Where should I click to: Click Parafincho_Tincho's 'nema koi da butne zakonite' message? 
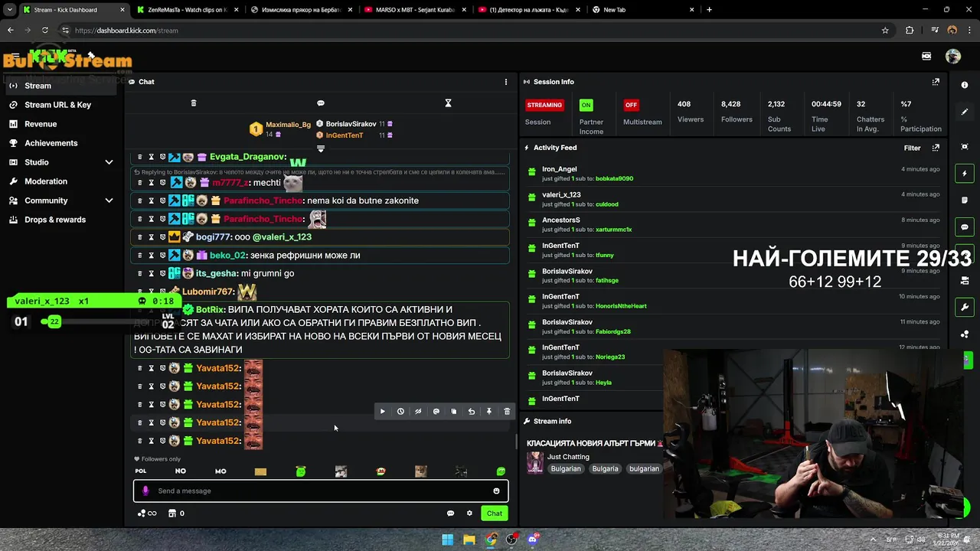363,201
